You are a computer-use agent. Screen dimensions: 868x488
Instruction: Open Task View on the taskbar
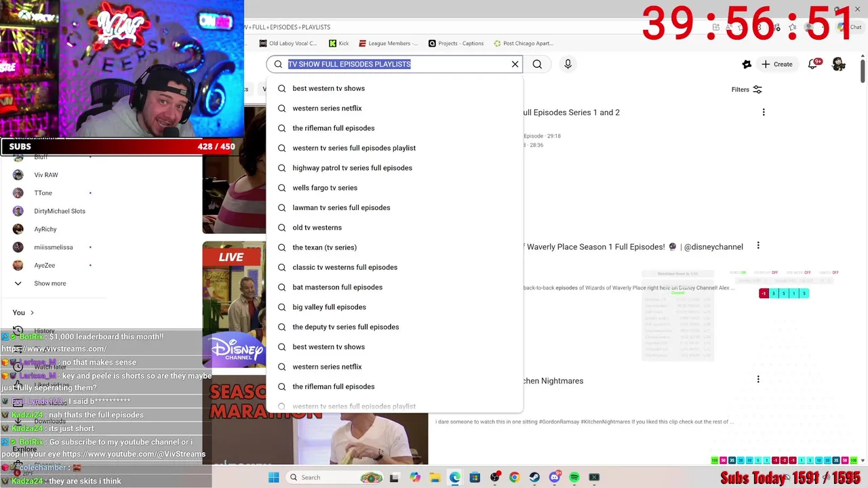(394, 477)
